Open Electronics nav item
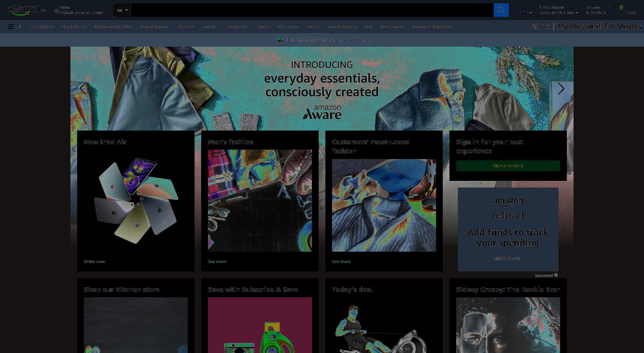 pos(237,27)
